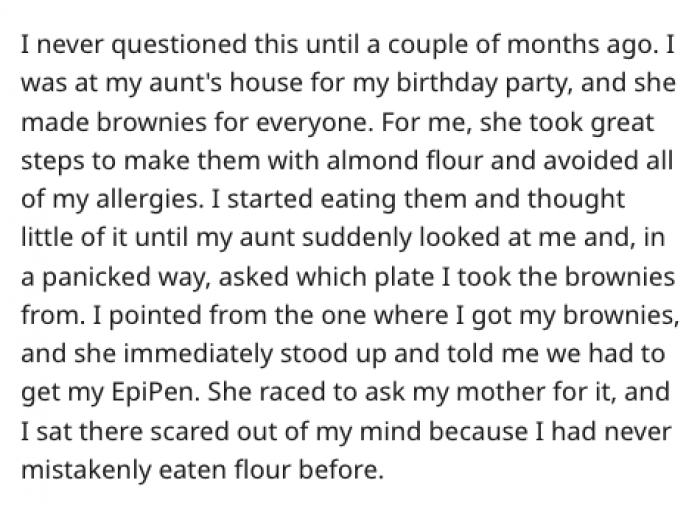Click the word "allergies" in the text

(x=147, y=199)
